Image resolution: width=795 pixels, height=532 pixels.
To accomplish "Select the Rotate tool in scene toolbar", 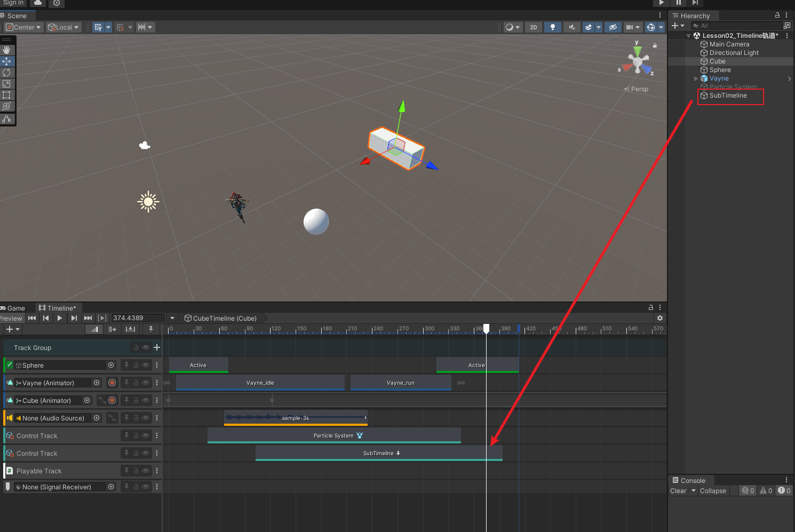I will pos(6,73).
